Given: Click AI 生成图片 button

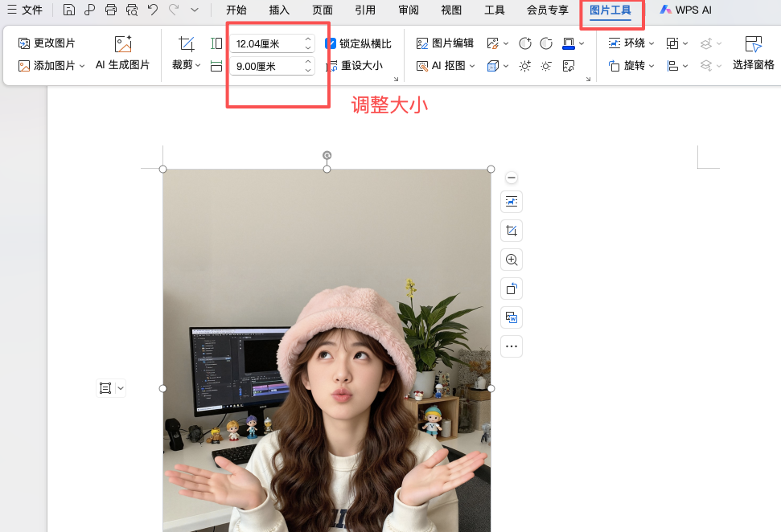Looking at the screenshot, I should pos(122,53).
